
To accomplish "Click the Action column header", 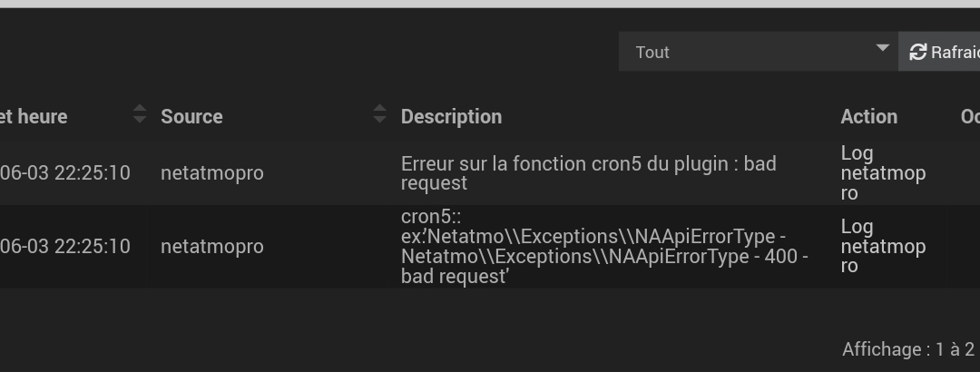I will [x=868, y=116].
